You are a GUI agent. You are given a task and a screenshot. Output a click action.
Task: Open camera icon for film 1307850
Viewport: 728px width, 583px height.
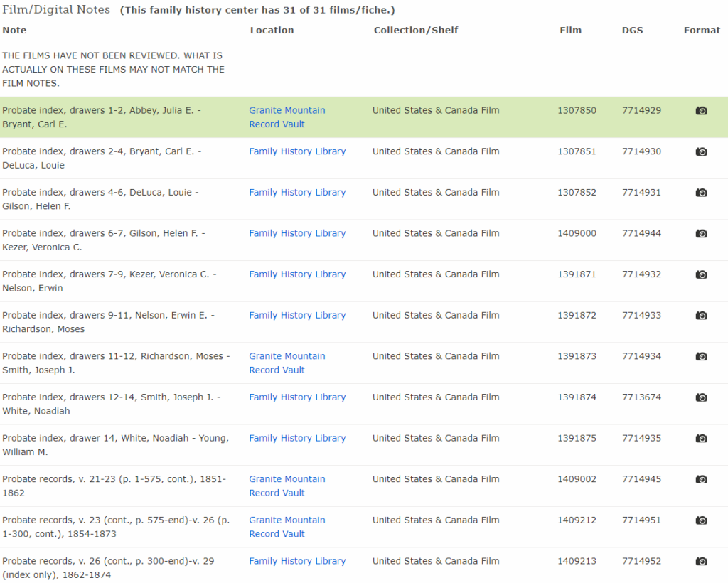coord(701,110)
